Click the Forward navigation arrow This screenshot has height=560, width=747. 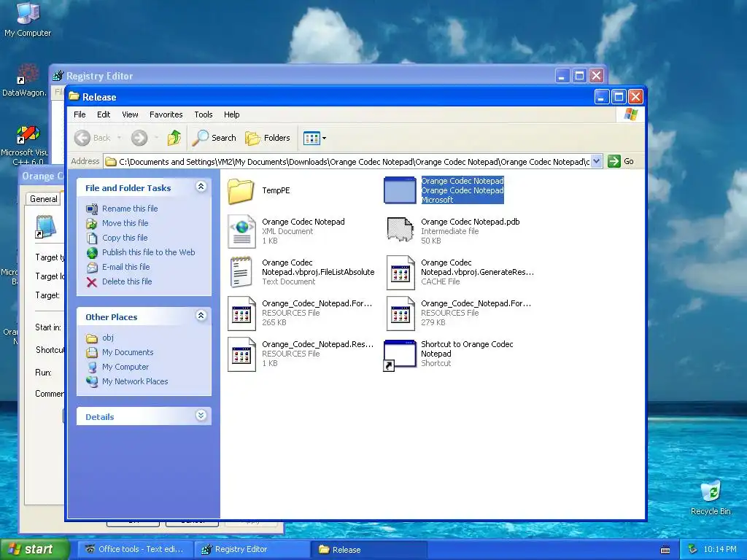tap(139, 138)
